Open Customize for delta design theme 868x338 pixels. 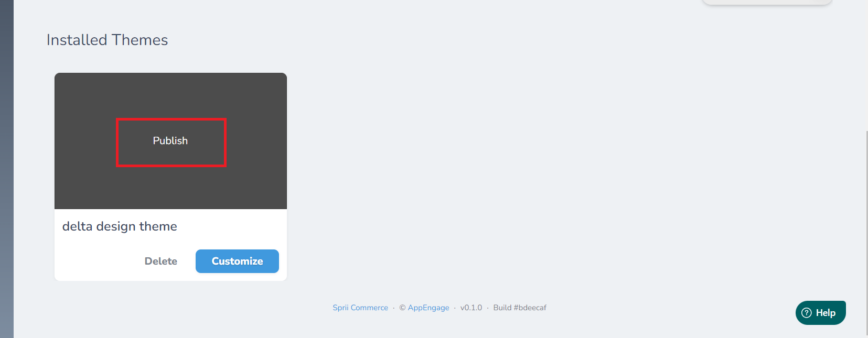click(237, 261)
